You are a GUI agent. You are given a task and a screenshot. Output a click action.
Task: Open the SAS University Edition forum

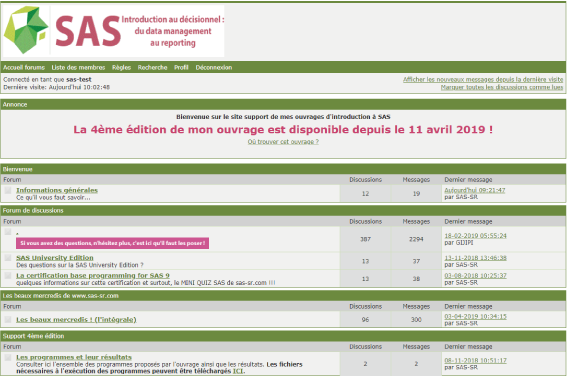[x=55, y=257]
